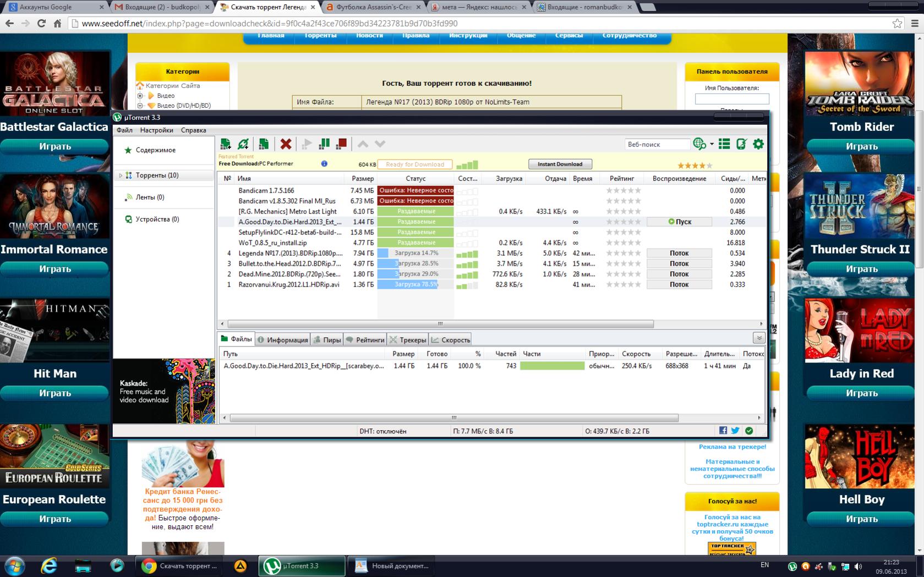Click the Facebook icon in status bar

pos(723,431)
